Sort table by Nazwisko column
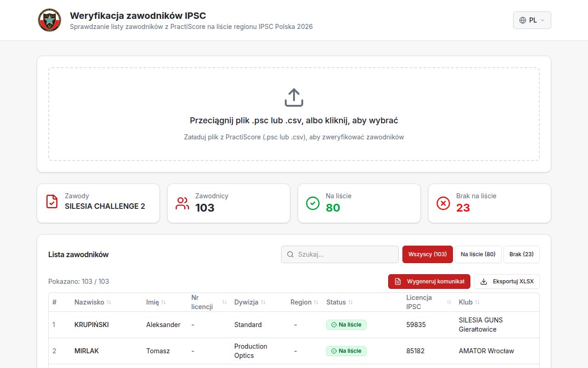This screenshot has height=368, width=588. (93, 302)
